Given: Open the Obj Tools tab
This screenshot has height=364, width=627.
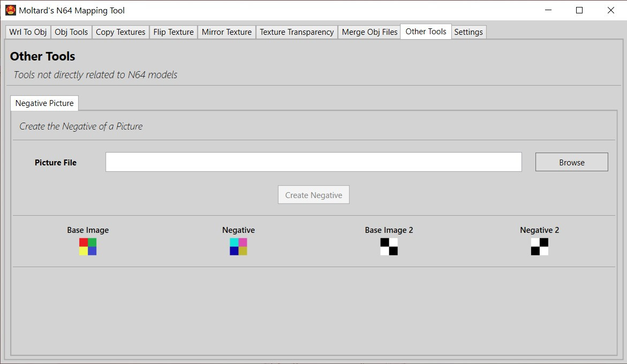Looking at the screenshot, I should 71,32.
